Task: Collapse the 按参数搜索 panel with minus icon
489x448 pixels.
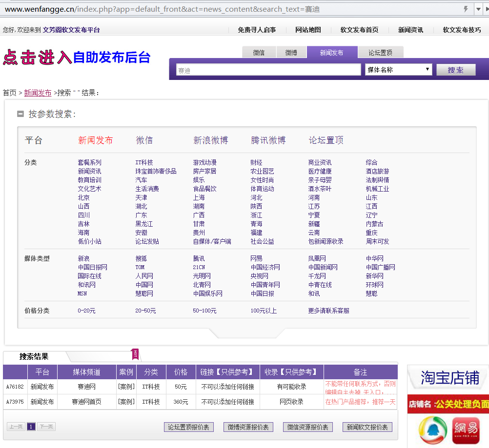Action: point(20,114)
